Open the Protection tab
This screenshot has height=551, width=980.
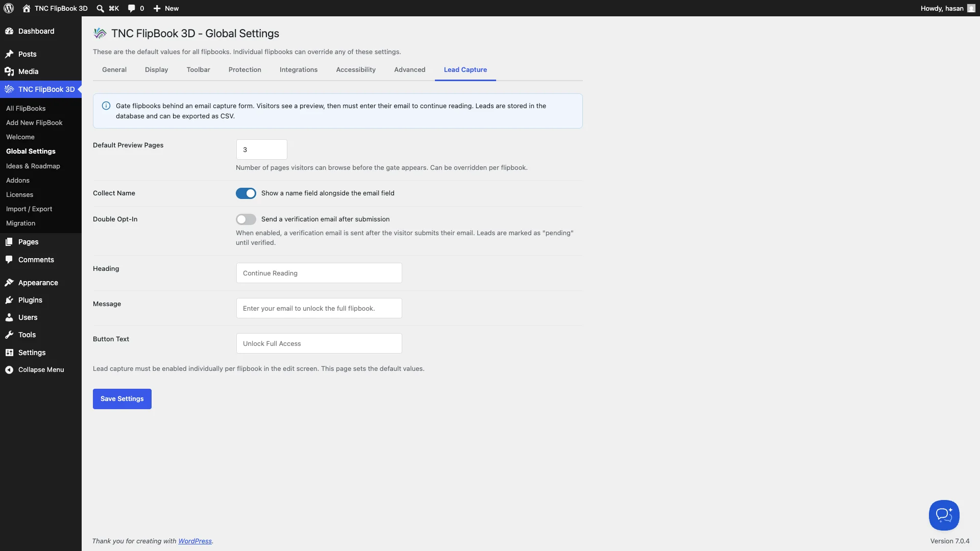[245, 70]
